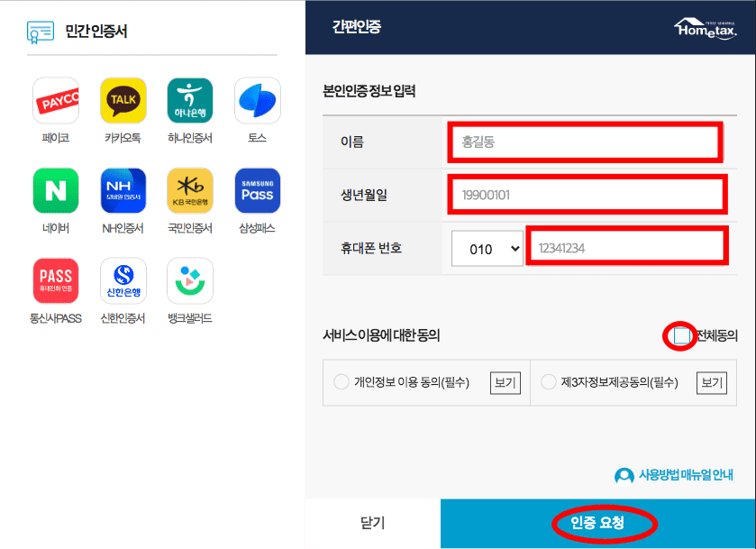Image resolution: width=756 pixels, height=549 pixels.
Task: Select the Naver (네이버) certificate icon
Action: point(56,190)
